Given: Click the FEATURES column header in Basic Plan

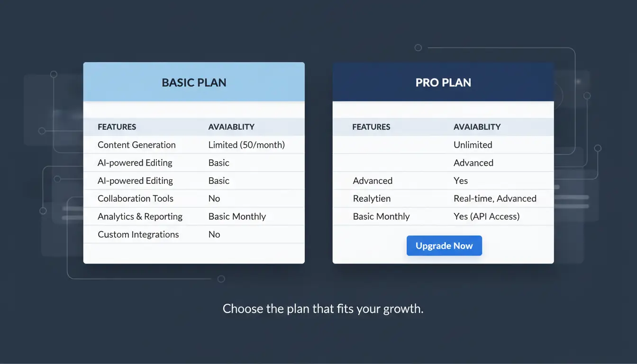Looking at the screenshot, I should click(x=117, y=127).
